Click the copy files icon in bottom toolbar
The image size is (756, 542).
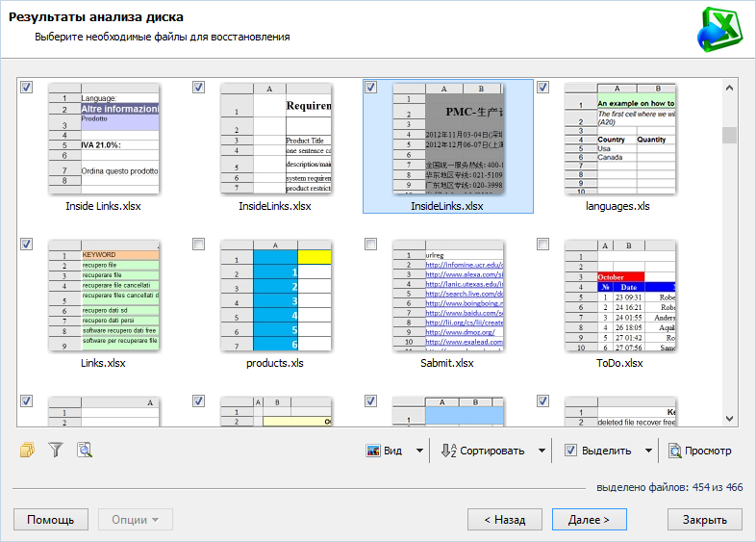[28, 450]
